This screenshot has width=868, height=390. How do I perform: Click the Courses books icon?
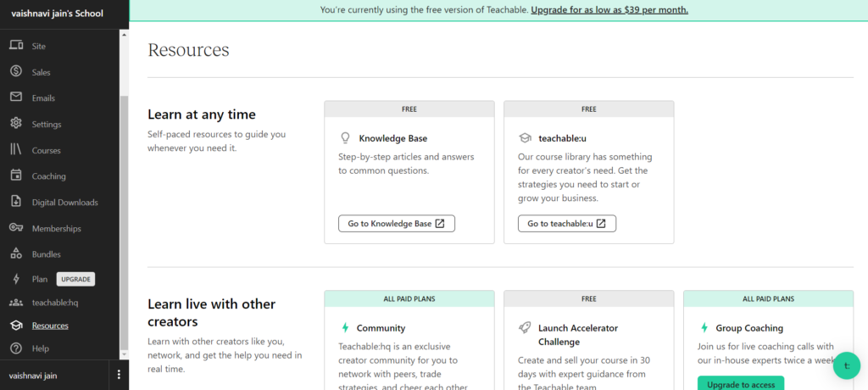[16, 149]
